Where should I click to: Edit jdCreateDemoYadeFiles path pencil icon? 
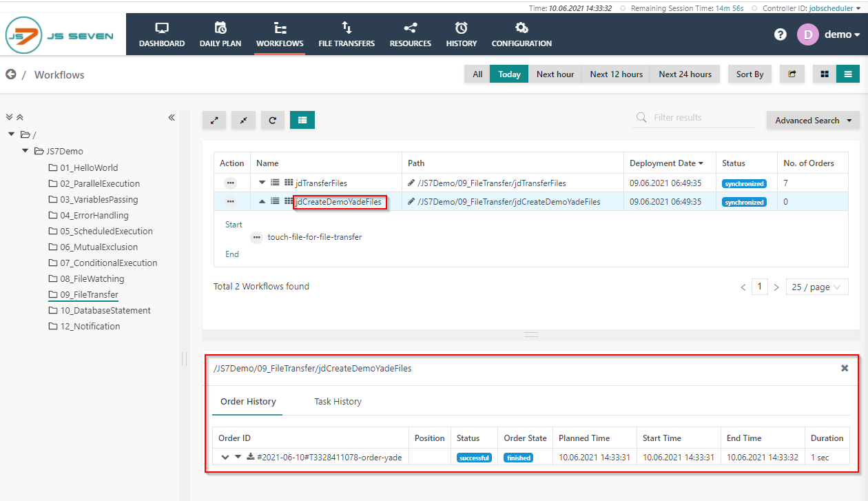pyautogui.click(x=411, y=202)
